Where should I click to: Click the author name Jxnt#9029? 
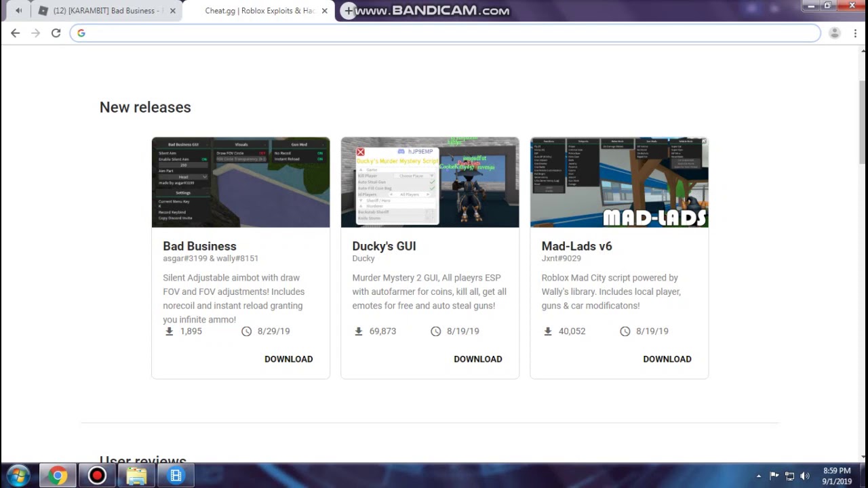561,258
